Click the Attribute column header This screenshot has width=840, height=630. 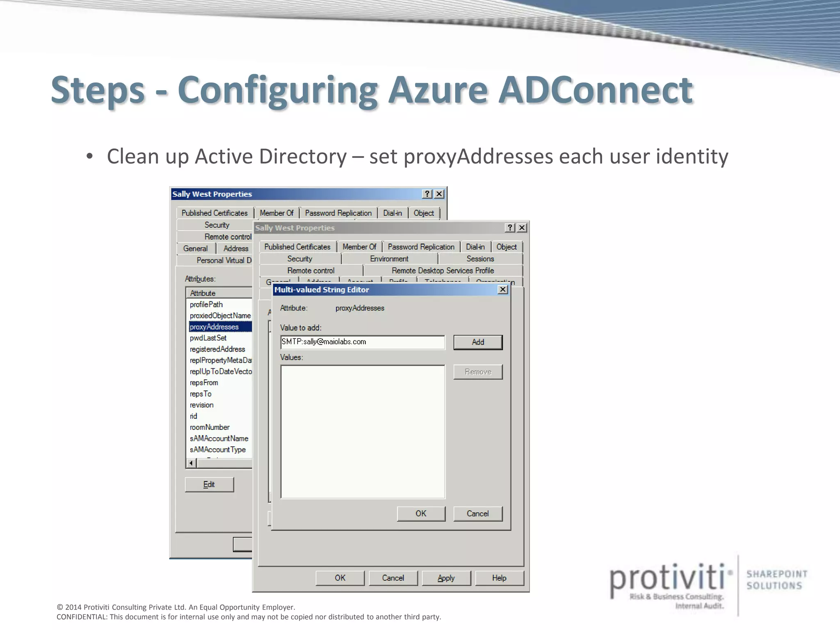(x=219, y=293)
